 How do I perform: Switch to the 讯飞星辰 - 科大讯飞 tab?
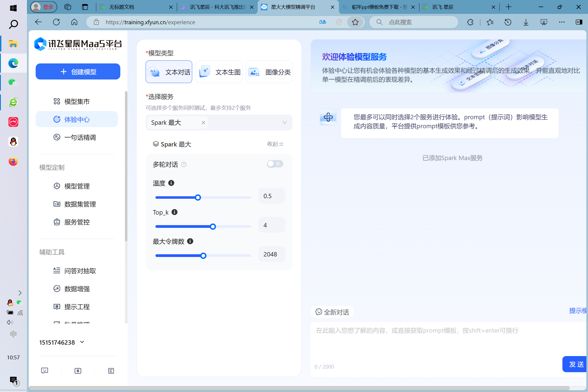pos(217,7)
